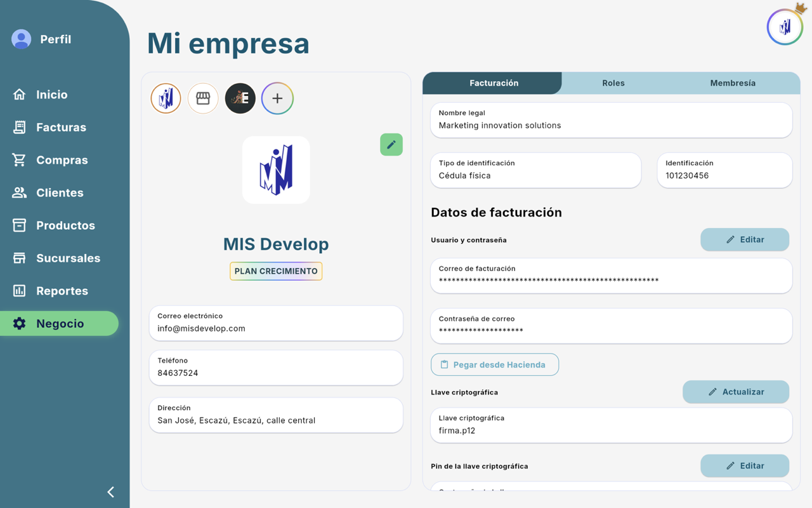Click the Llave criptográfica firma.p12 field

[x=612, y=425]
